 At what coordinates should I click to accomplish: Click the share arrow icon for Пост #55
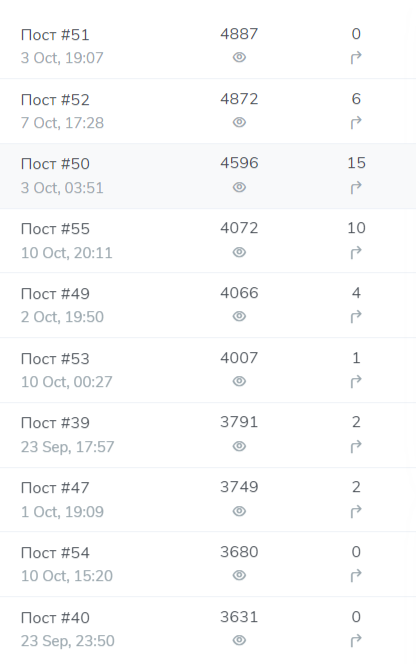tap(356, 252)
